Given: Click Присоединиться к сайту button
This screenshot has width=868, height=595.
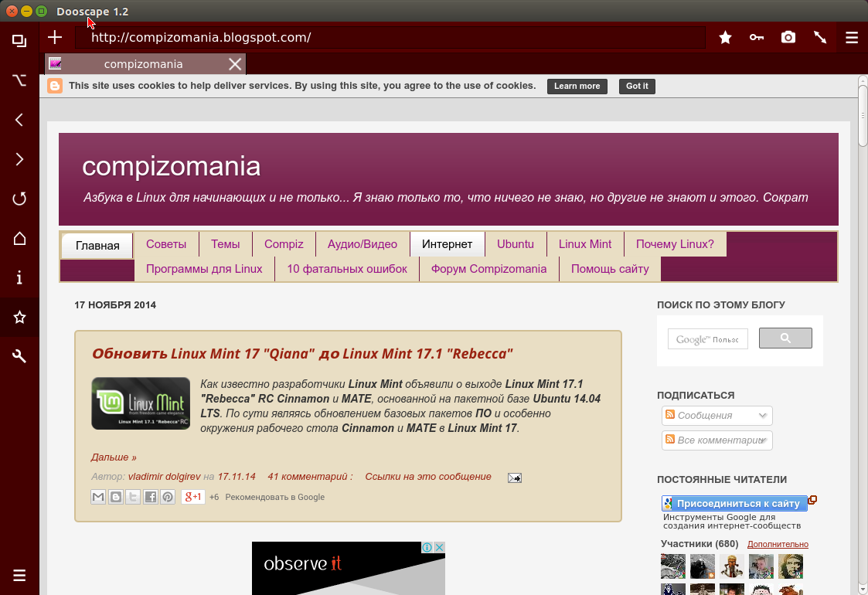Looking at the screenshot, I should pyautogui.click(x=734, y=504).
